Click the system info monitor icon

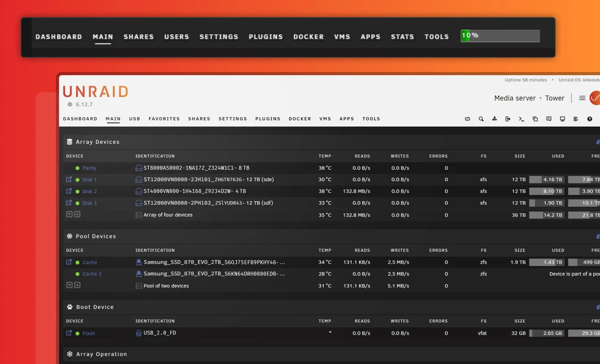pyautogui.click(x=562, y=119)
